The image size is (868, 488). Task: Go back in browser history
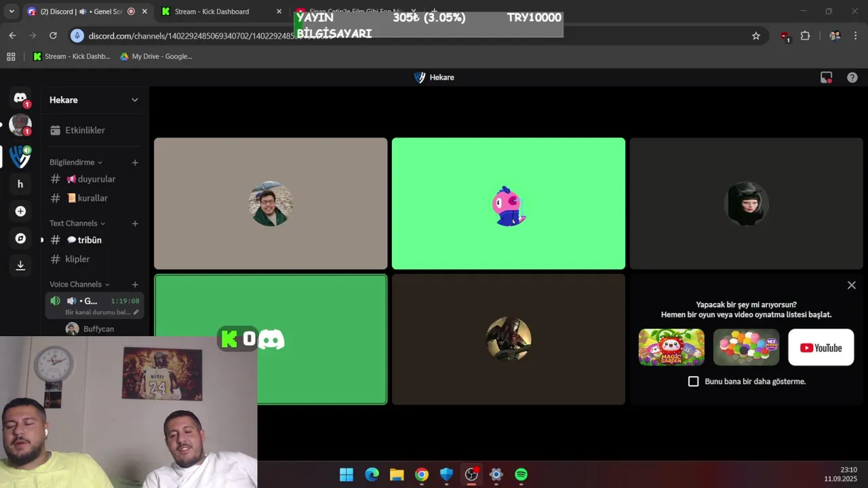(12, 36)
